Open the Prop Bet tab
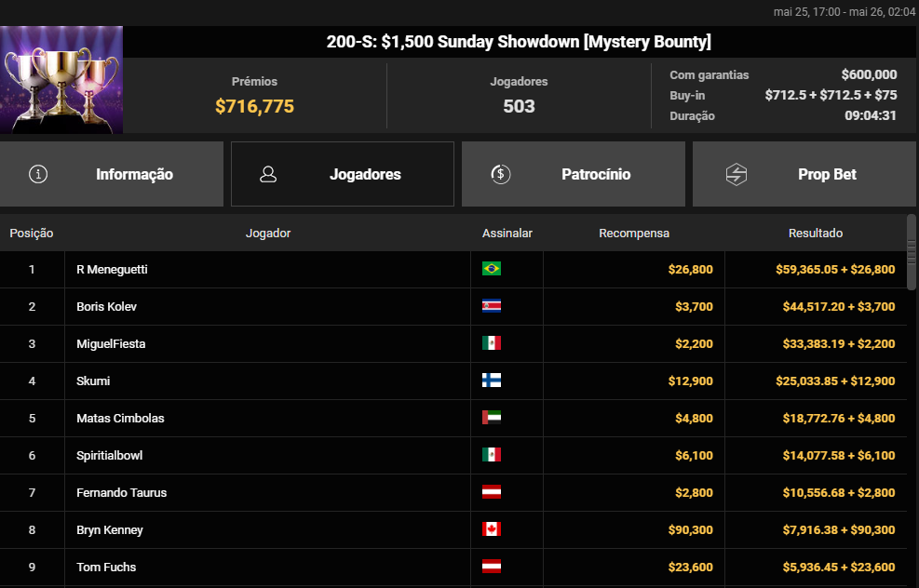The image size is (919, 588). [804, 174]
